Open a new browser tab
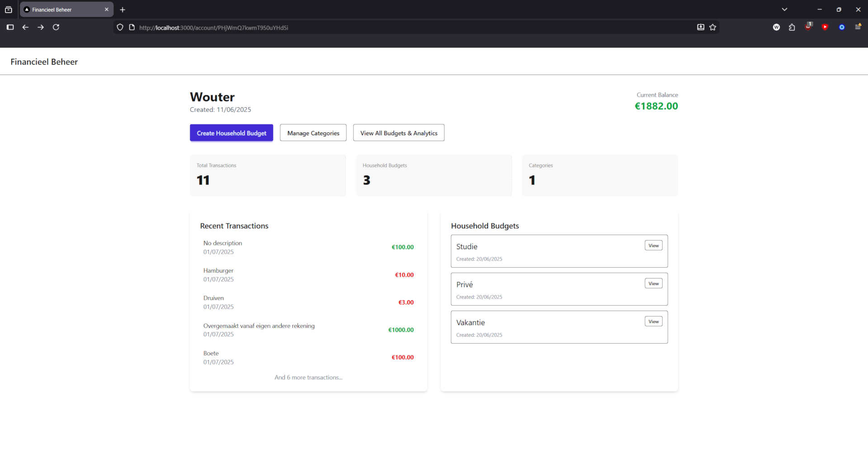This screenshot has height=468, width=868. [123, 9]
